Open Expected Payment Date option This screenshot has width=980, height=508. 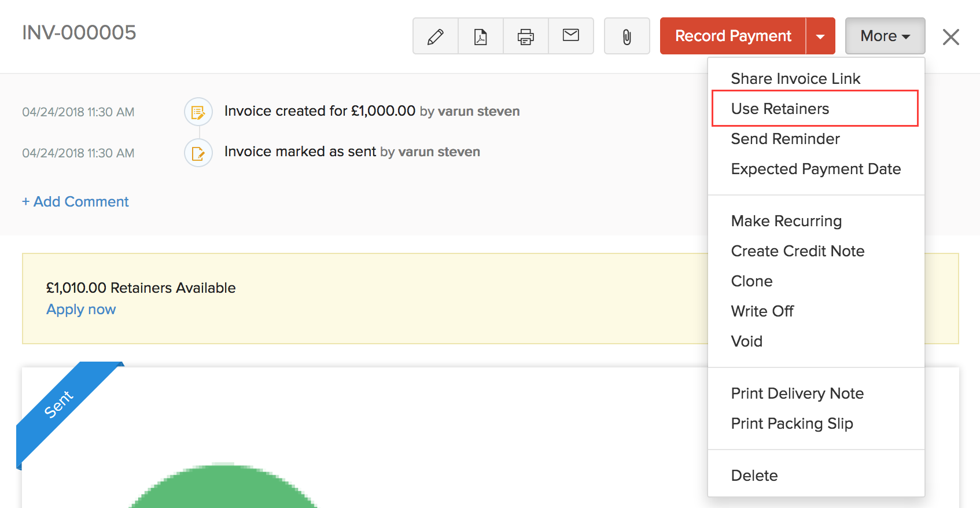pyautogui.click(x=816, y=169)
